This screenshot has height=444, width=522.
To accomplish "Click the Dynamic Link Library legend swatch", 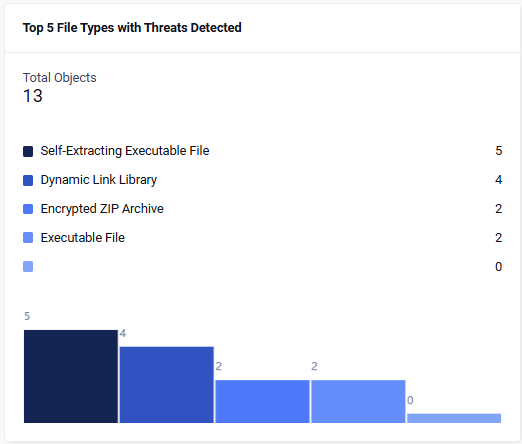I will click(x=28, y=180).
